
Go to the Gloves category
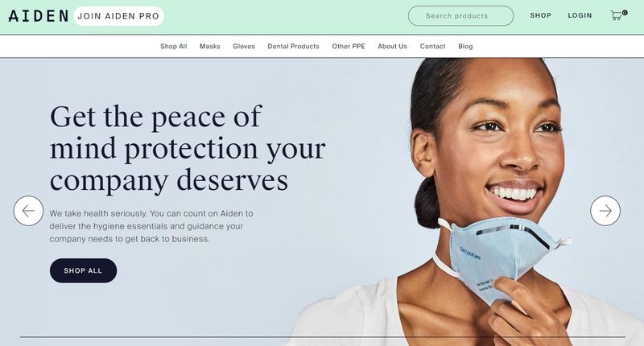pyautogui.click(x=244, y=47)
